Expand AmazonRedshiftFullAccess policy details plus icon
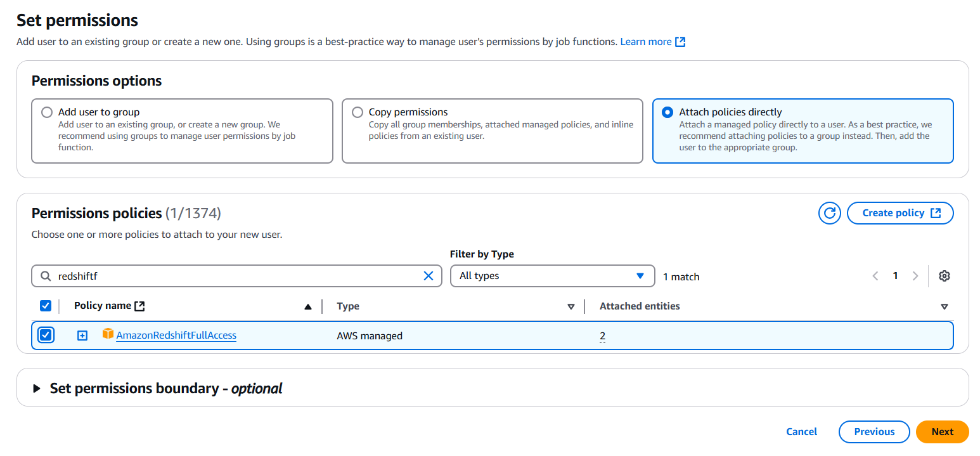This screenshot has width=980, height=456. tap(82, 335)
